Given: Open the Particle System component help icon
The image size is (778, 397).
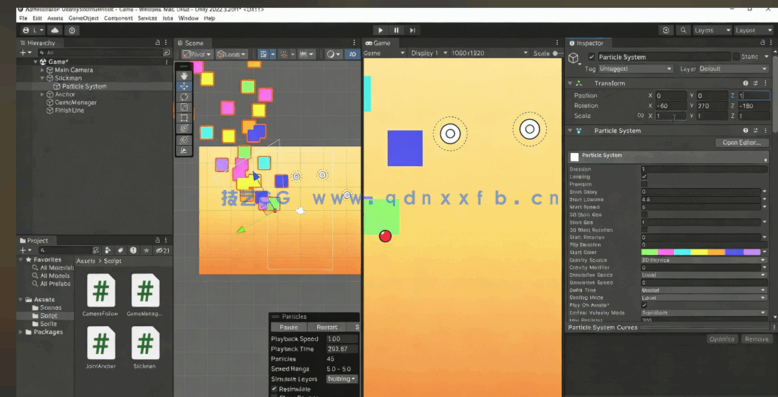Looking at the screenshot, I should coord(745,131).
